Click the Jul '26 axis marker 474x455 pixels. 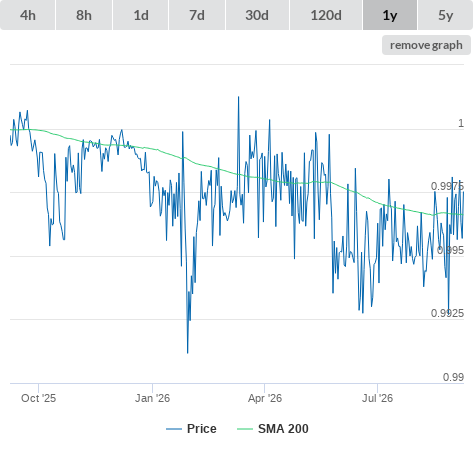[377, 398]
